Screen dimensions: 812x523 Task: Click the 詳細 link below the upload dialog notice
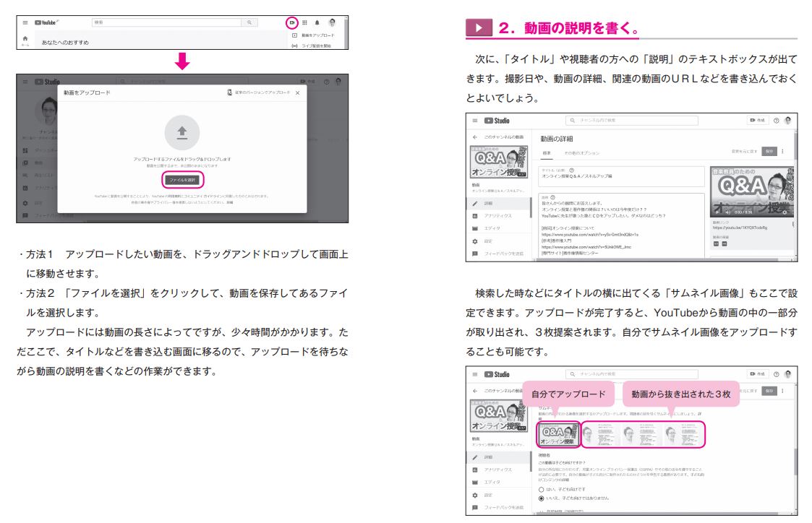point(229,202)
